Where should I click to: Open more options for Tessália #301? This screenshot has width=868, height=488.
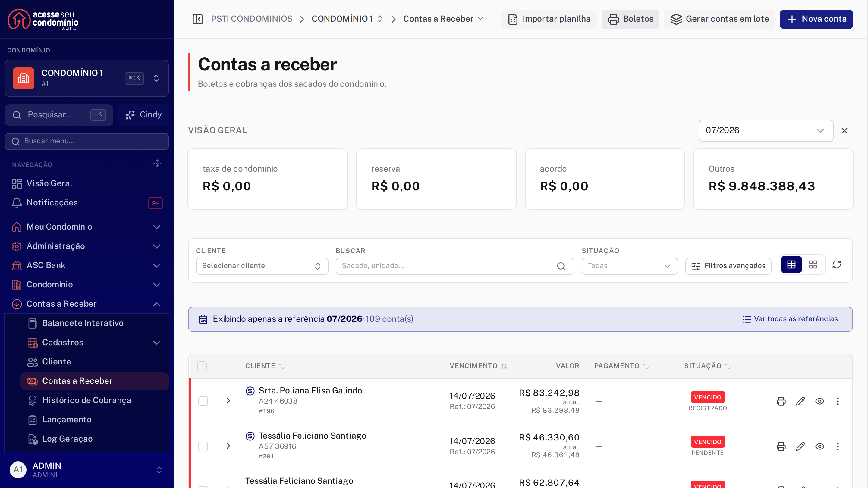(x=838, y=446)
